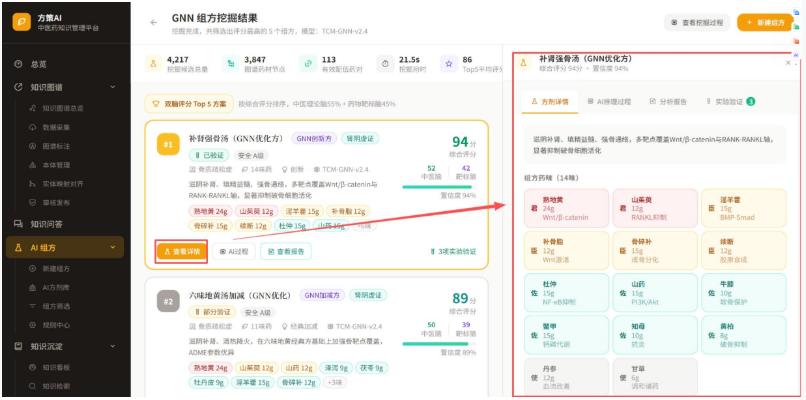Click the 组方筛选 filter icon
Image resolution: width=806 pixels, height=400 pixels.
(33, 306)
